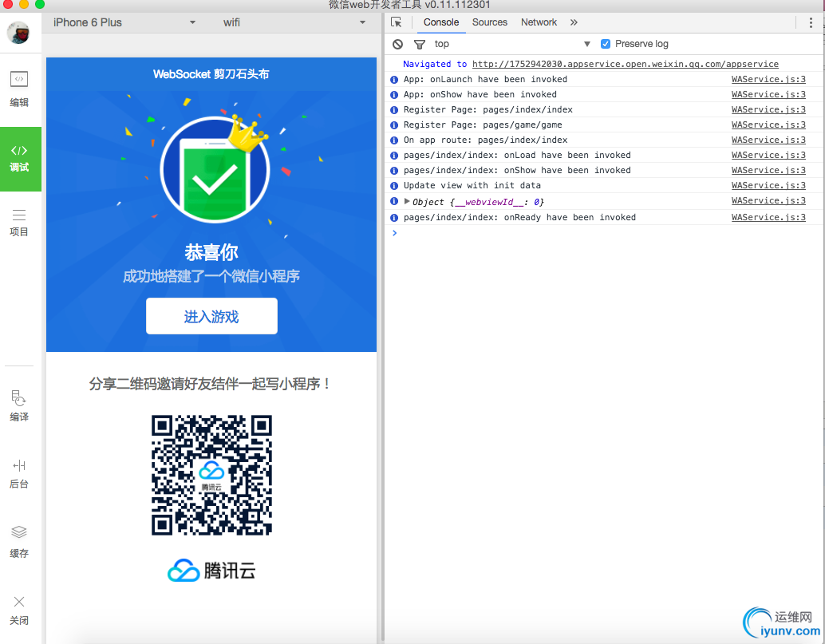This screenshot has height=644, width=825.
Task: Open WAService.js:3 link on 'Register Page: pages/game/game' row
Action: pyautogui.click(x=768, y=124)
